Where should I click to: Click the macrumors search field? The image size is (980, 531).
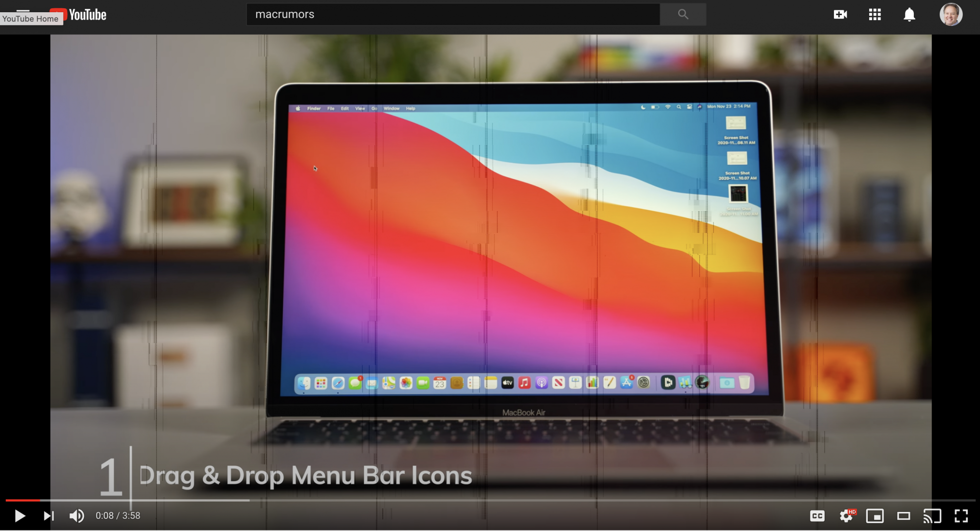pyautogui.click(x=453, y=14)
